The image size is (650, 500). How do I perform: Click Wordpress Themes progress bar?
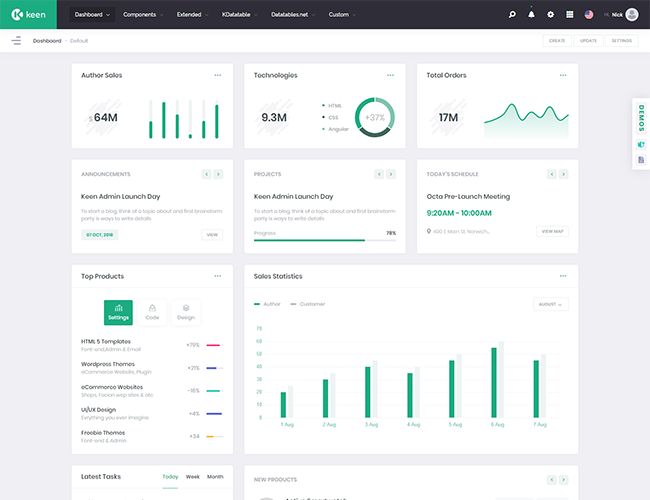[215, 368]
